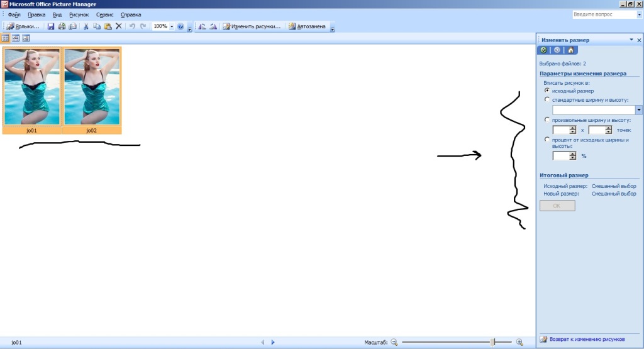This screenshot has height=349, width=644.
Task: Select 'исходный размер' radio button
Action: coord(547,91)
